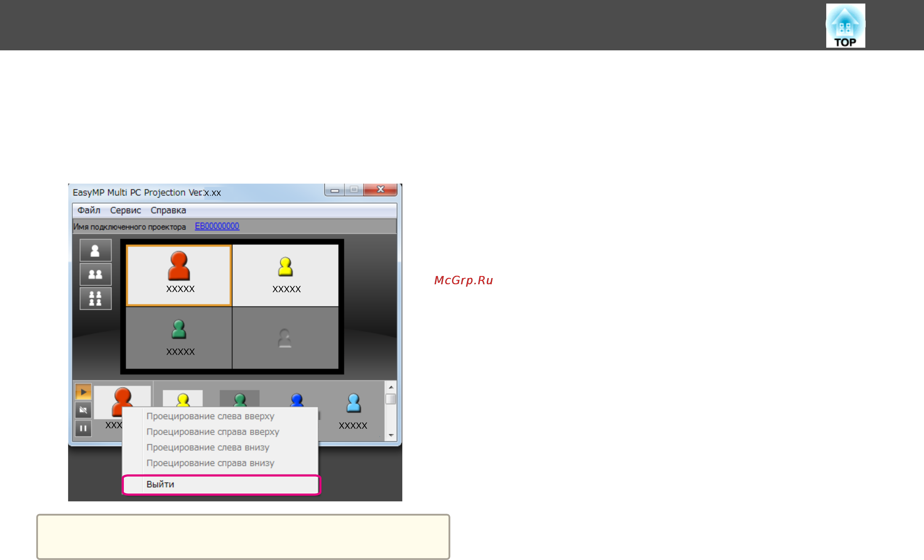
Task: Open the Файл menu
Action: tap(89, 210)
